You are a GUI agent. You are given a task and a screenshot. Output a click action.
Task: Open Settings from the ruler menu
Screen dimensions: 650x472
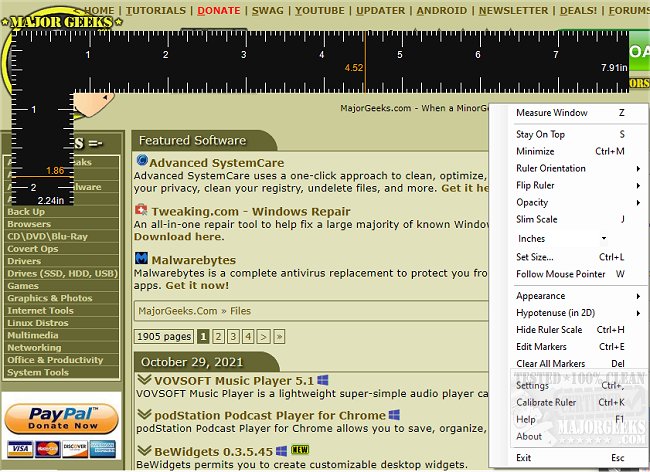570,385
